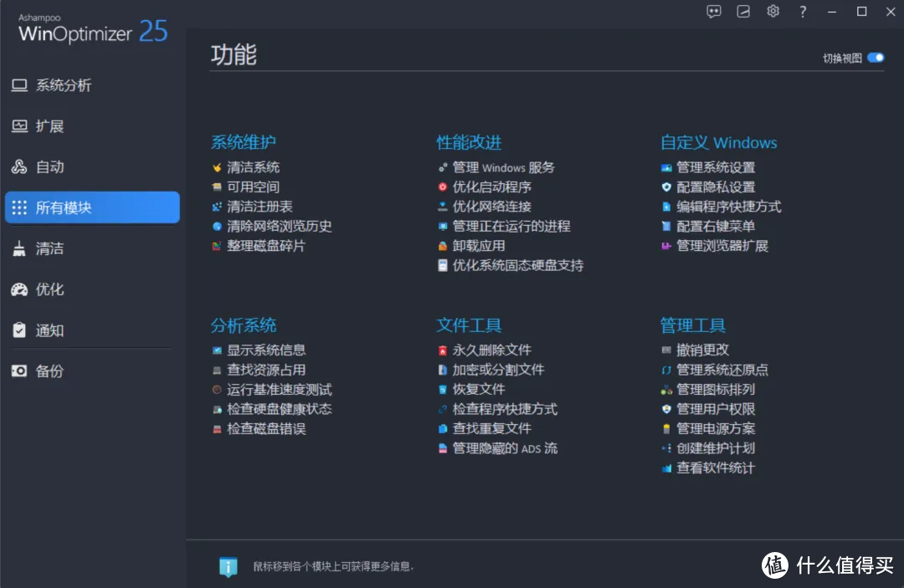This screenshot has height=588, width=904.
Task: Open 清洁 sidebar section
Action: click(x=92, y=248)
